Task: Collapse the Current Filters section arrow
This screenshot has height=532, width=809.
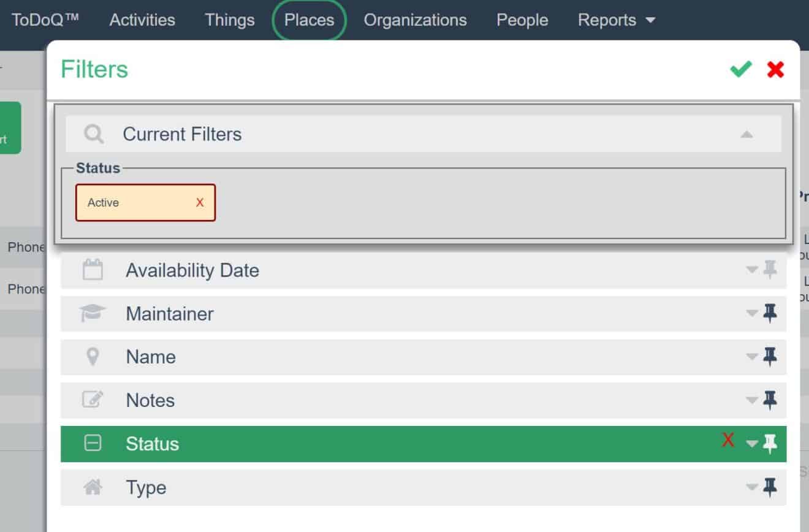Action: click(746, 134)
